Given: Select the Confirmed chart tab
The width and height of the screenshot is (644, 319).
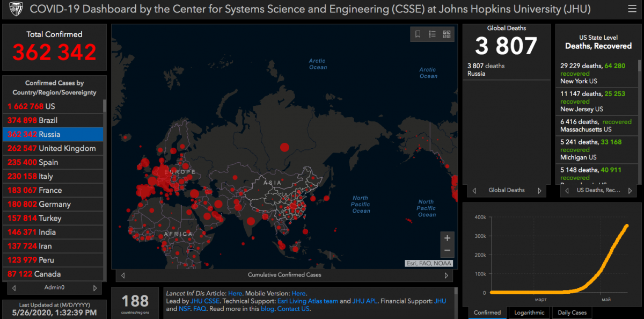Looking at the screenshot, I should point(487,313).
